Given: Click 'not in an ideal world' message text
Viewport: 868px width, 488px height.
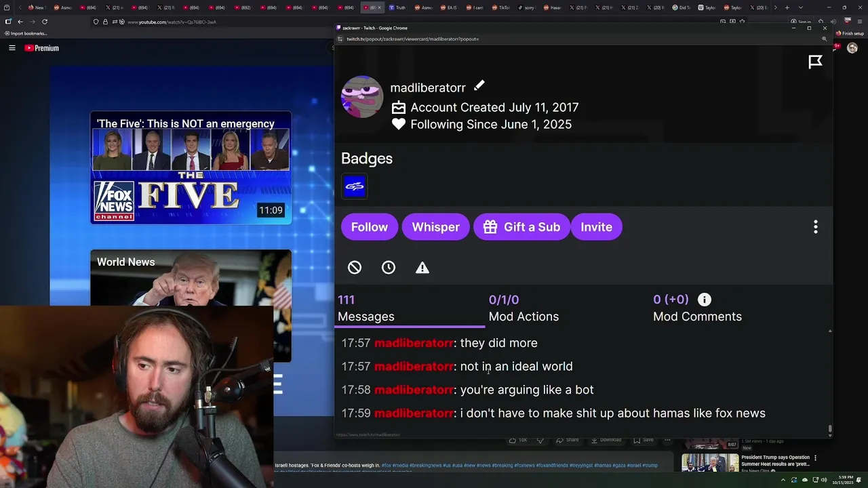Looking at the screenshot, I should click(517, 367).
